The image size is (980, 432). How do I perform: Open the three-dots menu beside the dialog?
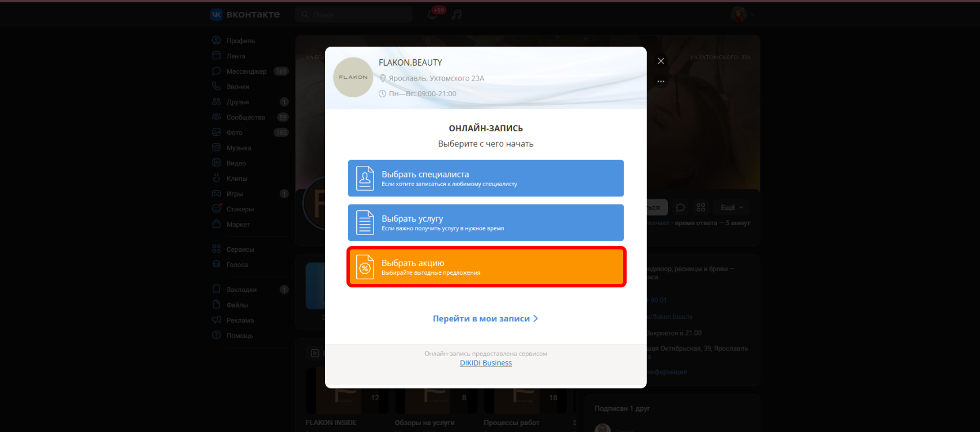661,81
